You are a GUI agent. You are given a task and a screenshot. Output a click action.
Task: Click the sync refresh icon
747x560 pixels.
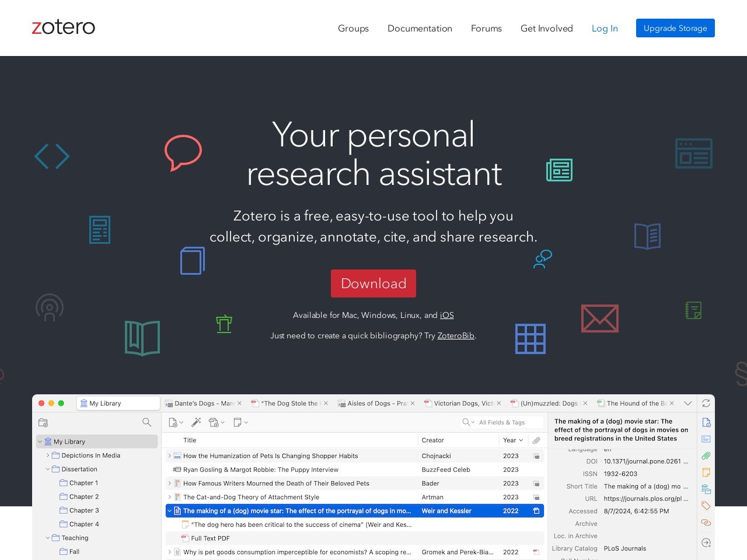(706, 403)
